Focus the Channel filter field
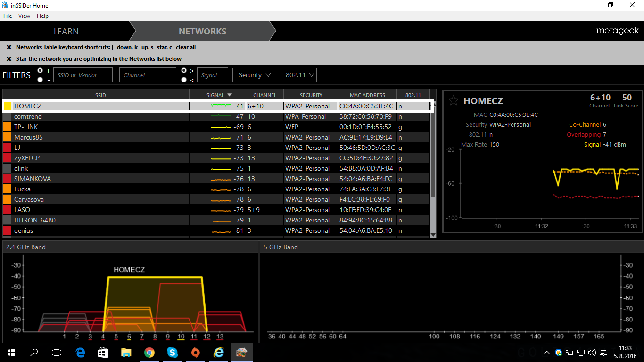 pyautogui.click(x=148, y=75)
